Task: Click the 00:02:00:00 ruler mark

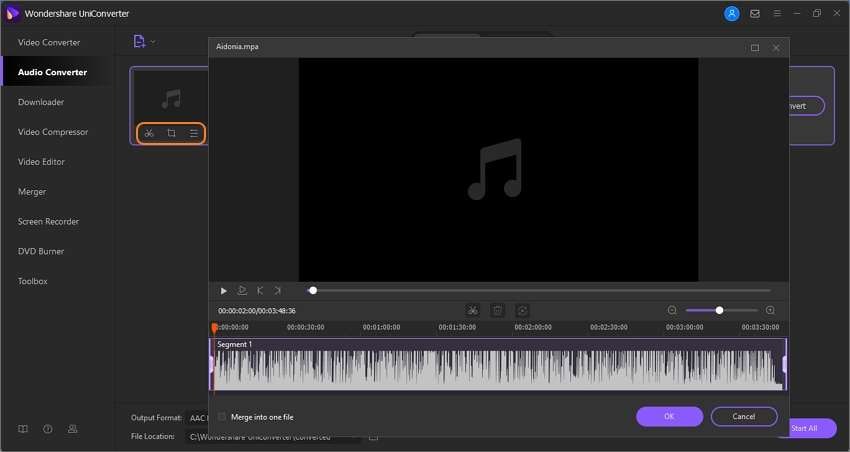Action: (533, 327)
